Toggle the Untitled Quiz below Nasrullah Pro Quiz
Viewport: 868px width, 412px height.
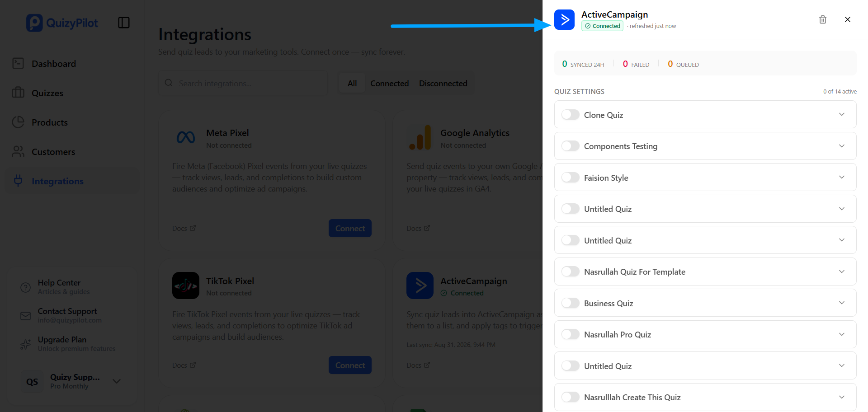(571, 366)
